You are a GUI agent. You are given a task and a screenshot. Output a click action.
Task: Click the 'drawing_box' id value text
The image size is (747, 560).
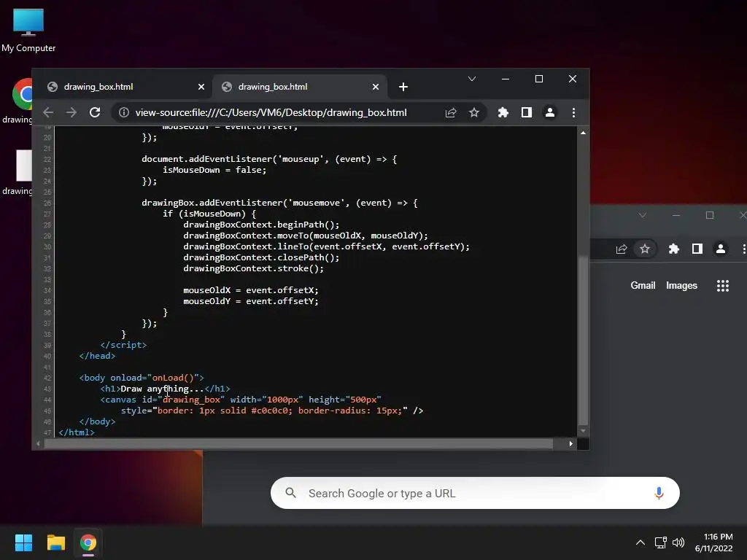[x=191, y=400]
